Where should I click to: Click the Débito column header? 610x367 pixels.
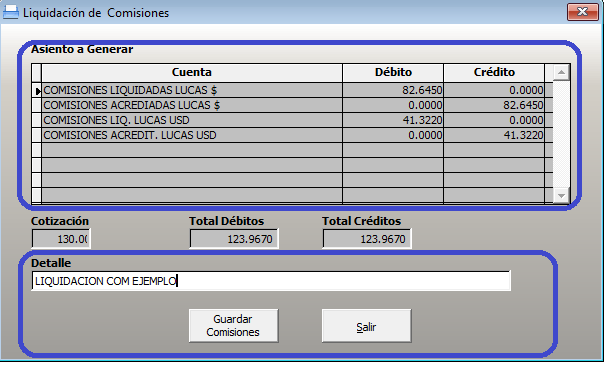coord(393,72)
